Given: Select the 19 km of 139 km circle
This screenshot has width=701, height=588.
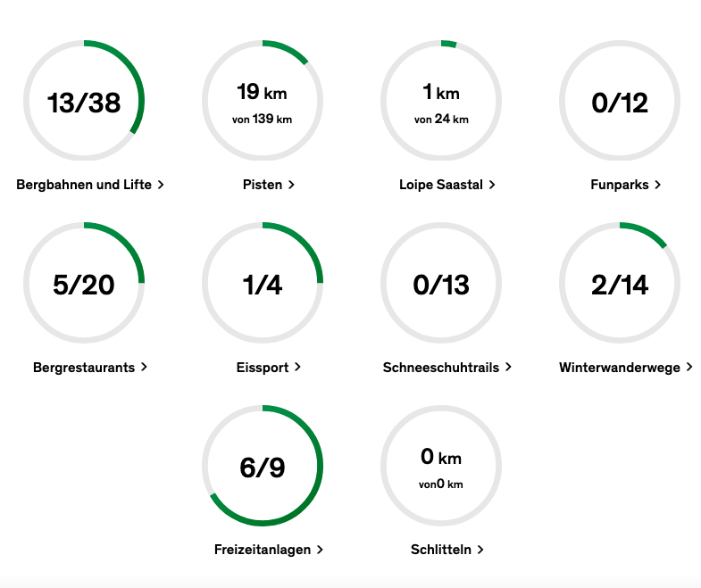Looking at the screenshot, I should 263,101.
